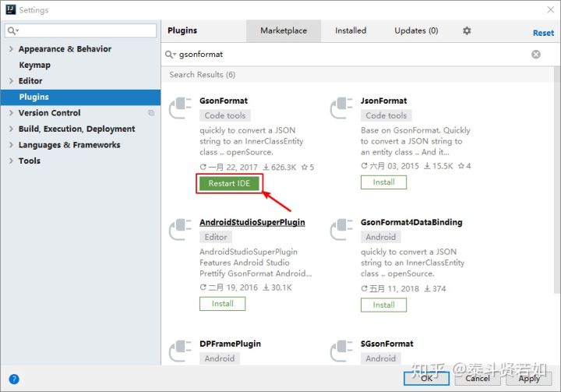This screenshot has width=561, height=392.
Task: Click JsonFormat's Code tools tag
Action: [386, 115]
